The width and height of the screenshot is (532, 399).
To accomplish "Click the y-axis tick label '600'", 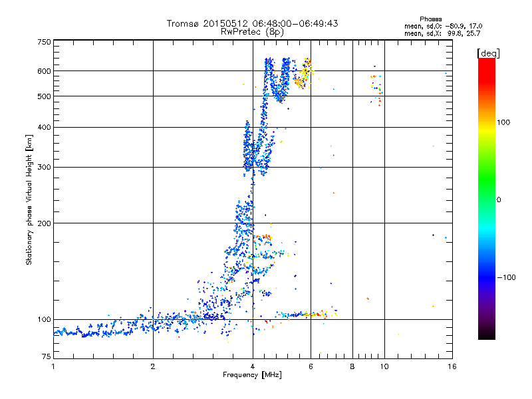I will point(45,71).
